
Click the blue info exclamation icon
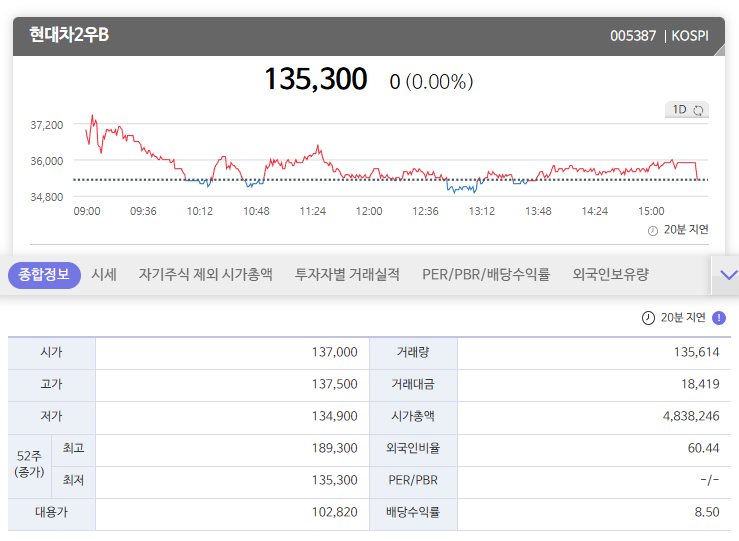click(719, 318)
